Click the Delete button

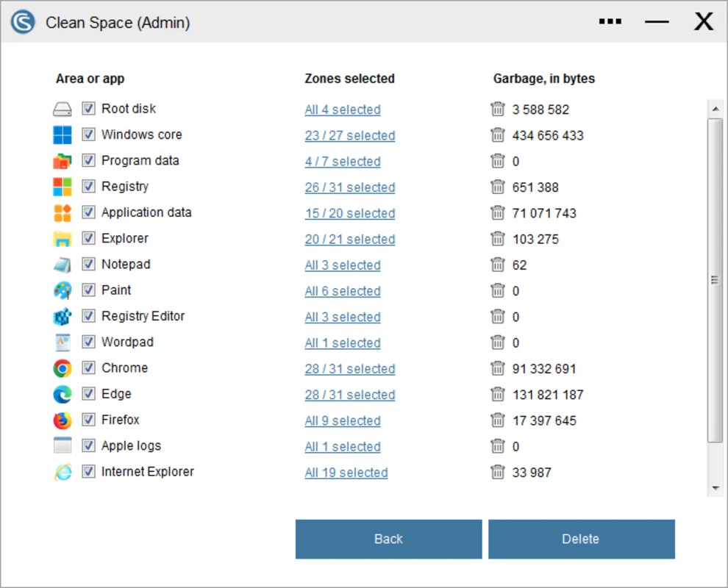point(581,539)
